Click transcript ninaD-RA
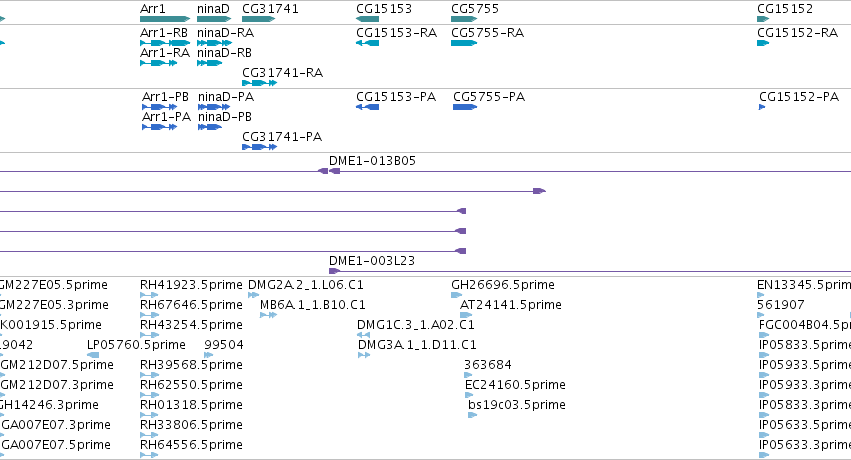Viewport: 851px width, 460px height. point(225,33)
